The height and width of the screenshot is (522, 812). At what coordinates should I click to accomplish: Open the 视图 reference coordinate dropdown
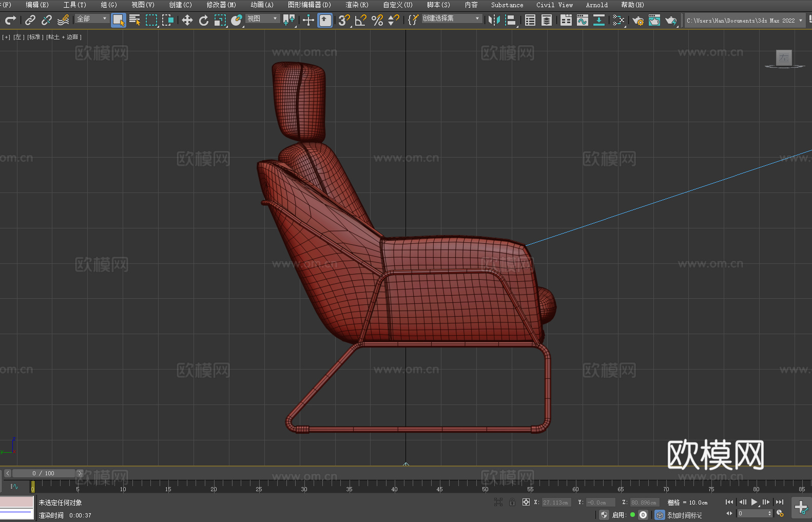(x=262, y=18)
